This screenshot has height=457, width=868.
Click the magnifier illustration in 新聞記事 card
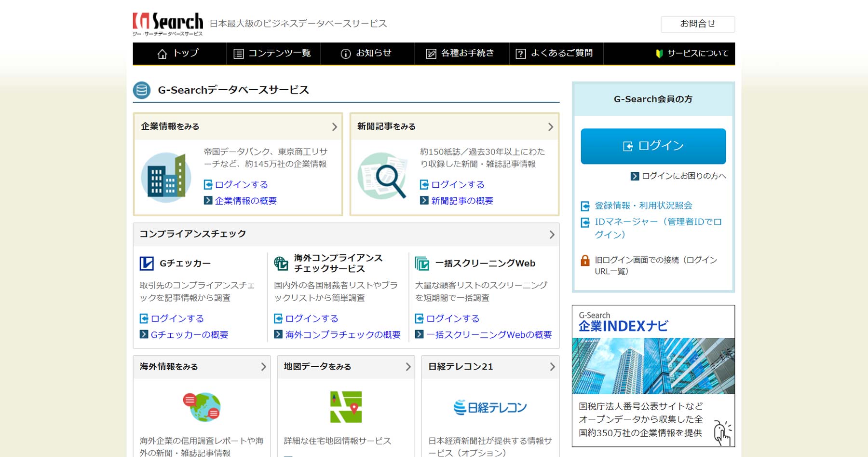(x=382, y=176)
